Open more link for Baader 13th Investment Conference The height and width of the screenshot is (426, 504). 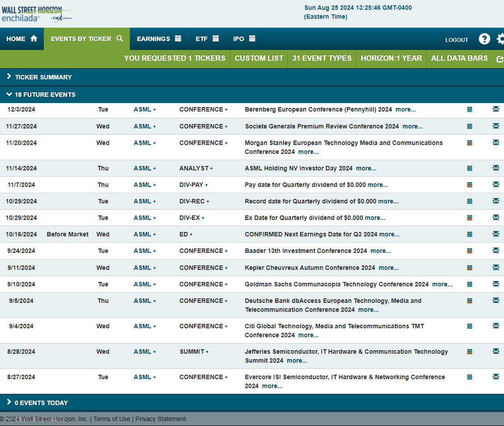(x=381, y=251)
